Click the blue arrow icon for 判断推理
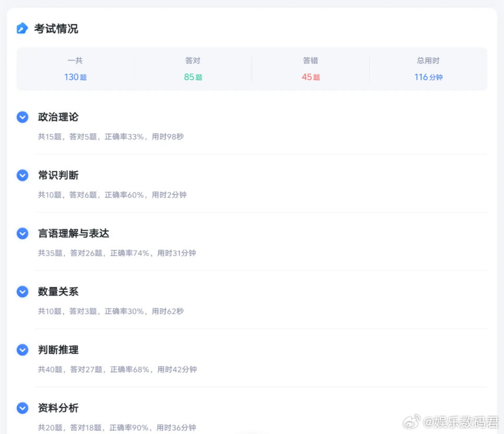The width and height of the screenshot is (504, 434). tap(22, 349)
